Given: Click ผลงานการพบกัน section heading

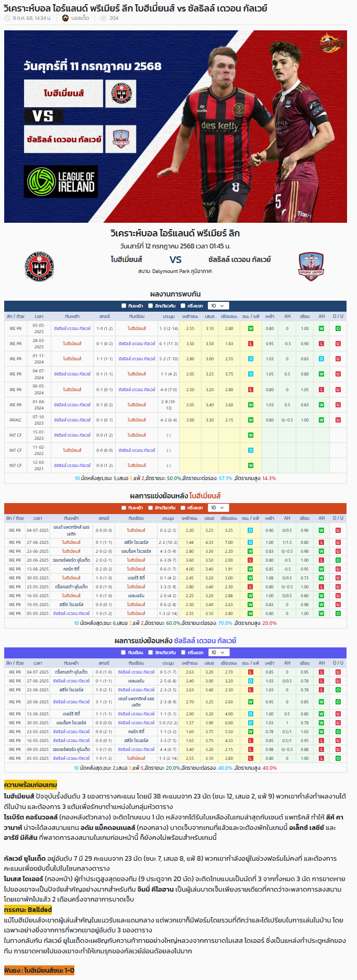Looking at the screenshot, I should click(175, 294).
